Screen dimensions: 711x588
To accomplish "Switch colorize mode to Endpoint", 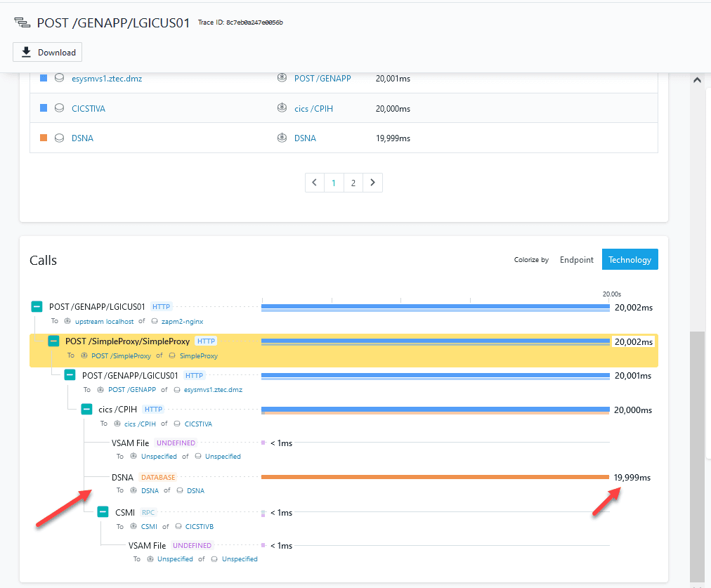I will point(576,259).
